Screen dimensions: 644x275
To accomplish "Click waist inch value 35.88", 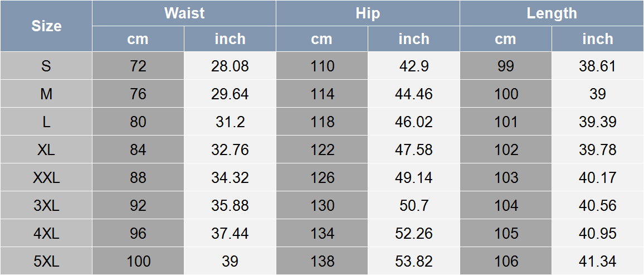I will pos(230,205).
